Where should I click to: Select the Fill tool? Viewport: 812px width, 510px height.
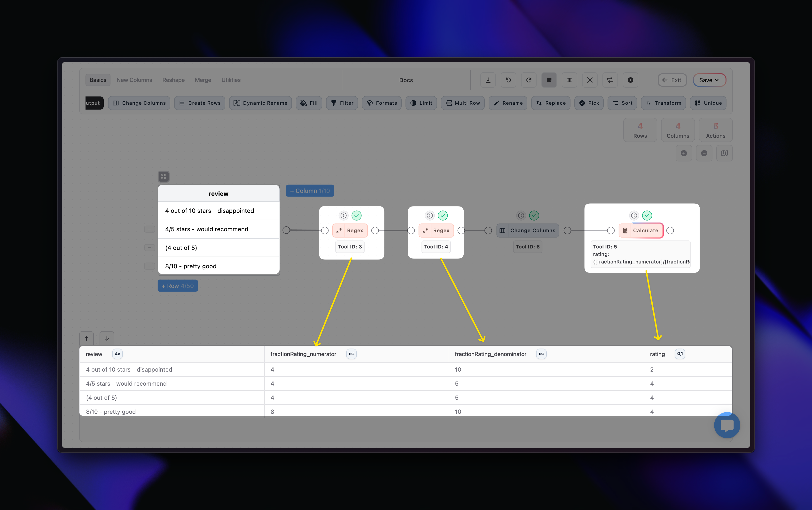[x=309, y=103]
